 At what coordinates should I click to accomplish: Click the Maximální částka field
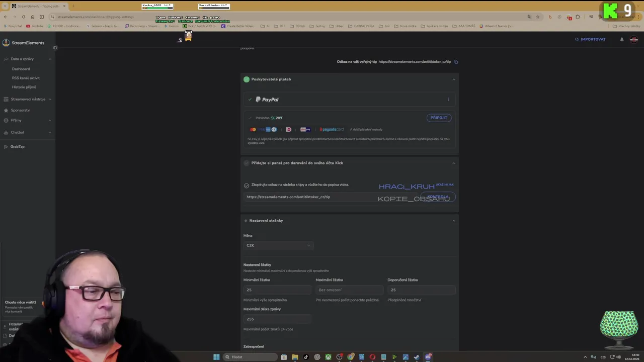point(350,290)
